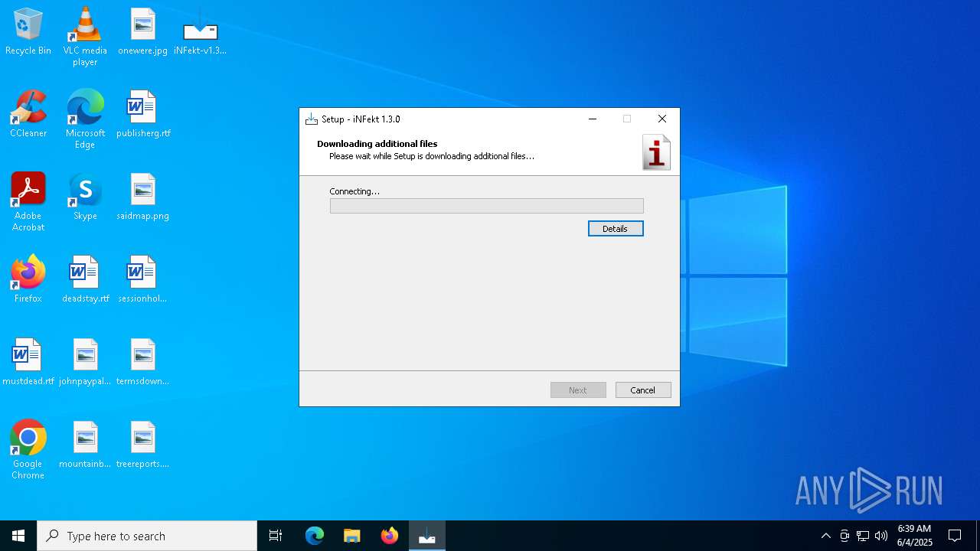The image size is (980, 551).
Task: Select the publisherg.rtf document icon
Action: 143,114
